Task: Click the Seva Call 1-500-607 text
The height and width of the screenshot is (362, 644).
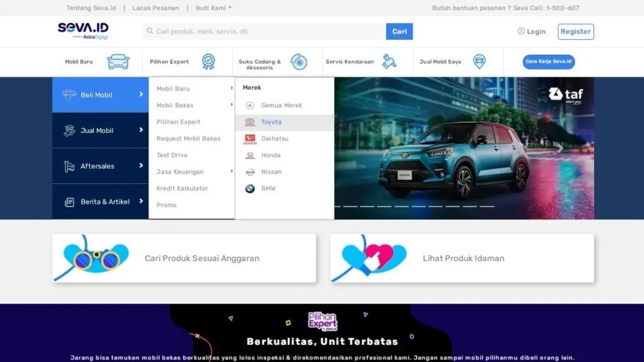Action: coord(546,8)
